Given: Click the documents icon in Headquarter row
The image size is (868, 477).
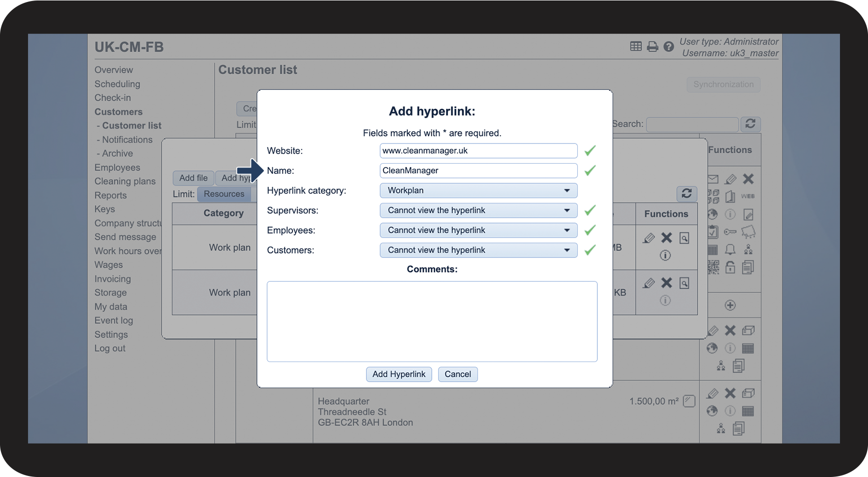Looking at the screenshot, I should [739, 428].
